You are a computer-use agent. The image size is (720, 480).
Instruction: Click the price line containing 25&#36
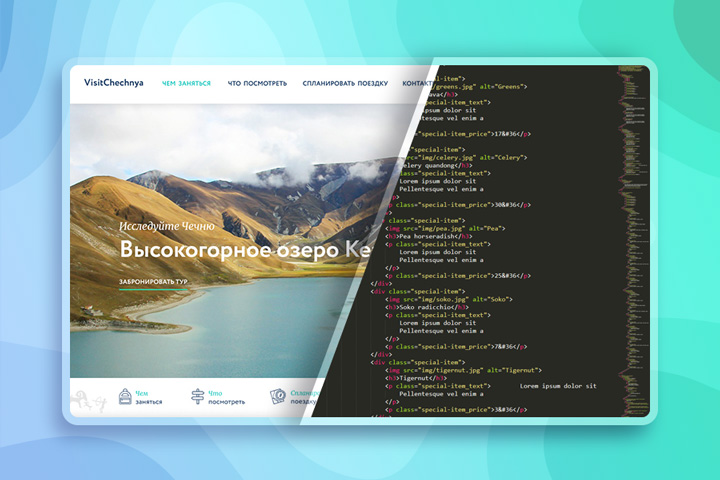click(x=458, y=276)
